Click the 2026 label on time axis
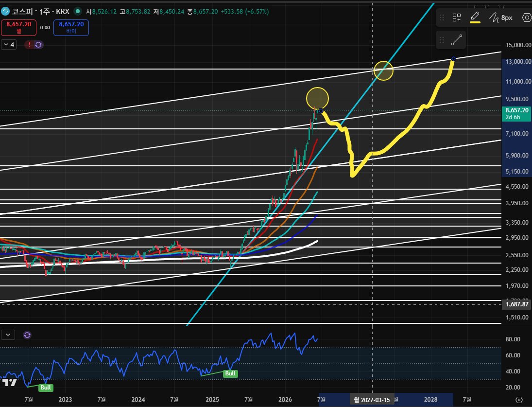The height and width of the screenshot is (407, 532). (x=285, y=400)
